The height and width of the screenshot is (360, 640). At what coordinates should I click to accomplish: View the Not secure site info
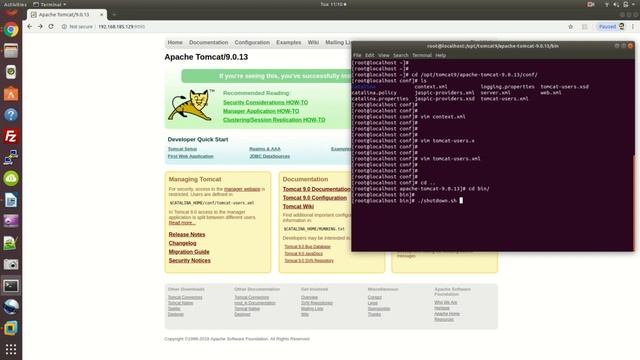click(x=77, y=27)
